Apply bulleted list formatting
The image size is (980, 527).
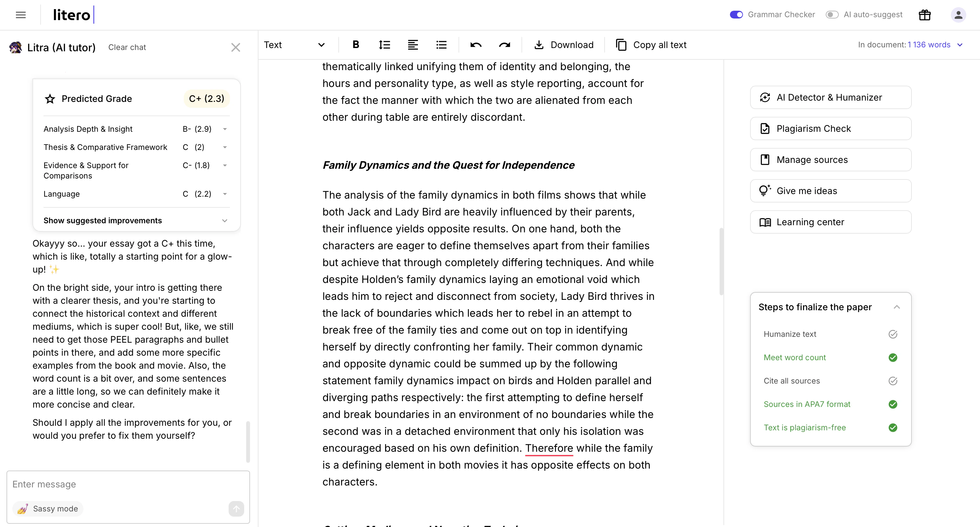tap(441, 44)
